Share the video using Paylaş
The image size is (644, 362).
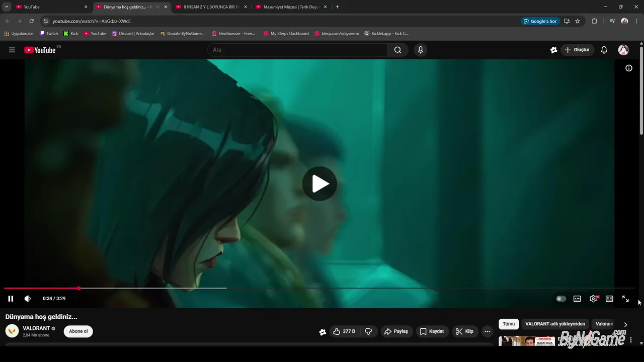point(396,331)
